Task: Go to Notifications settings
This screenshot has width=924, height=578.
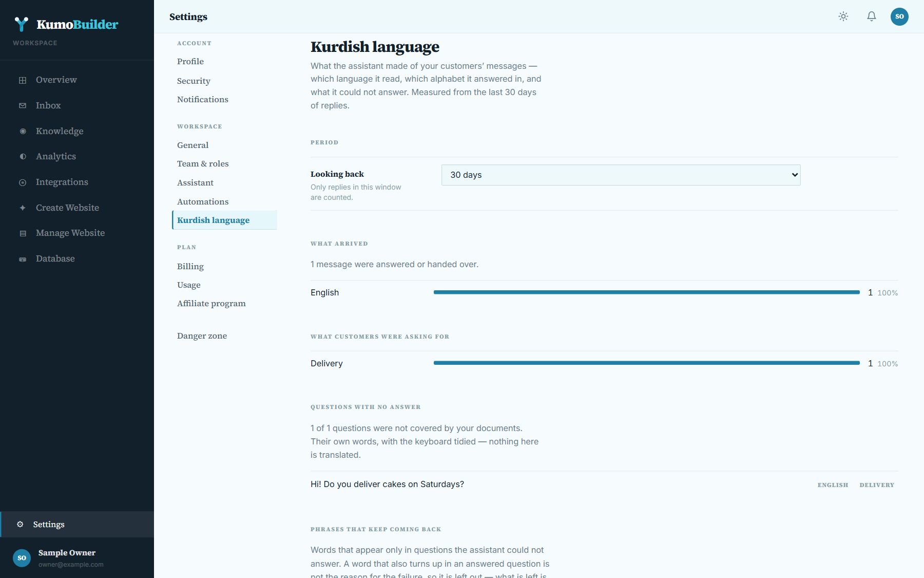Action: [203, 100]
